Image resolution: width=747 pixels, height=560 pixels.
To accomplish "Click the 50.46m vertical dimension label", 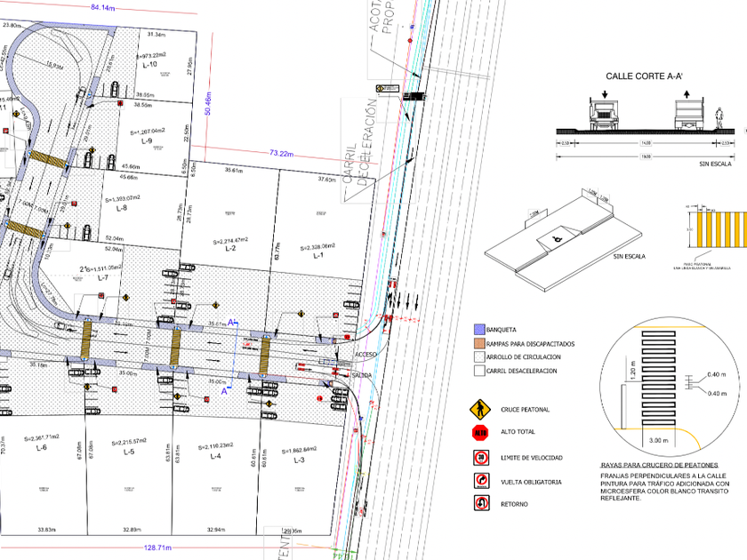I will [x=208, y=103].
